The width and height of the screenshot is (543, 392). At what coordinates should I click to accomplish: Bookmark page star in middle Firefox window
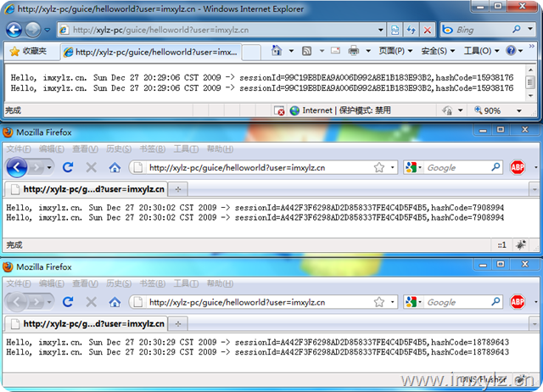tap(379, 168)
